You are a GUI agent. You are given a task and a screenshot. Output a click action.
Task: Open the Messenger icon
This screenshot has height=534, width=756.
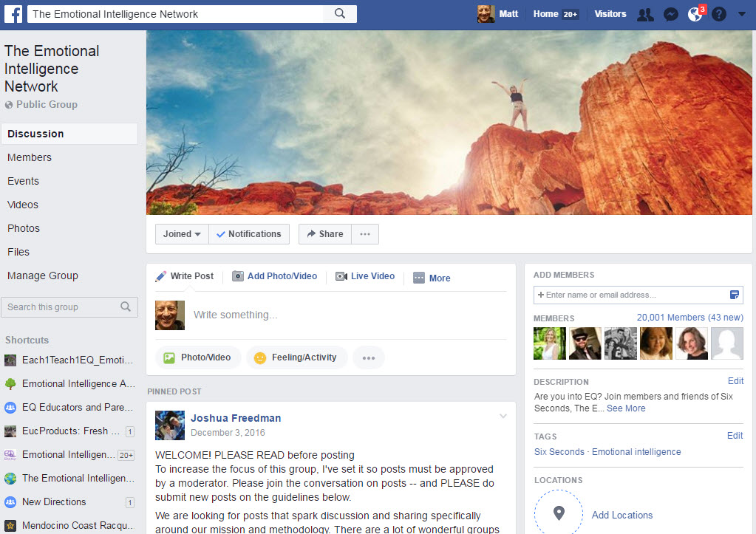tap(670, 15)
